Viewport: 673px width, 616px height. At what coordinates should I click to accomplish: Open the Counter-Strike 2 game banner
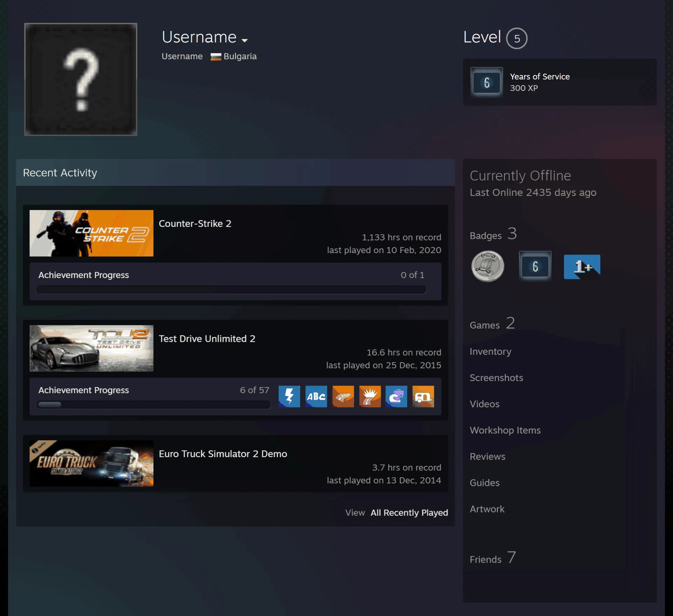pos(91,233)
